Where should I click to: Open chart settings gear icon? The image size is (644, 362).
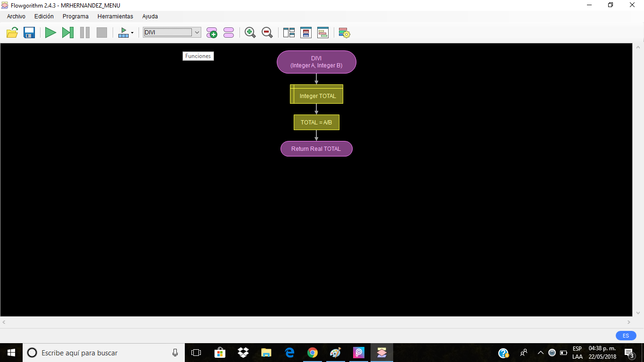coord(344,33)
